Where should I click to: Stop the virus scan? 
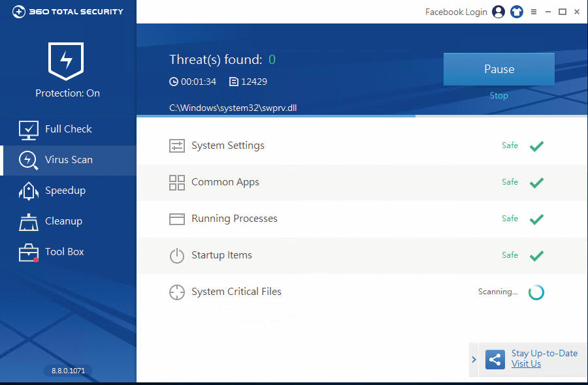pos(498,95)
